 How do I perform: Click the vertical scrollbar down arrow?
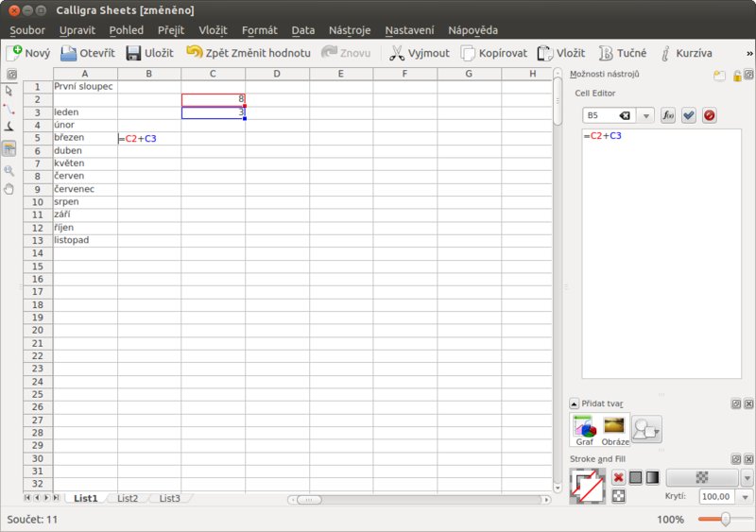(558, 489)
